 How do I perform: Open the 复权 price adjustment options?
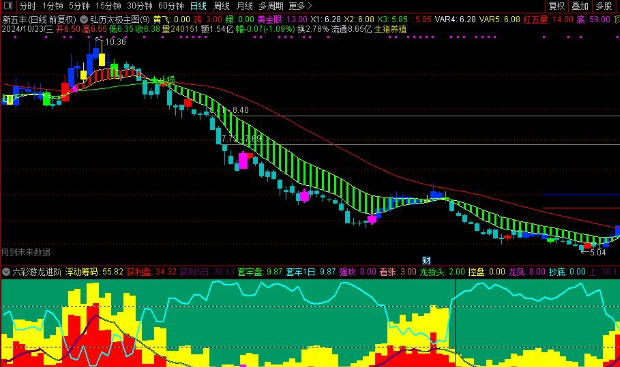click(x=557, y=6)
